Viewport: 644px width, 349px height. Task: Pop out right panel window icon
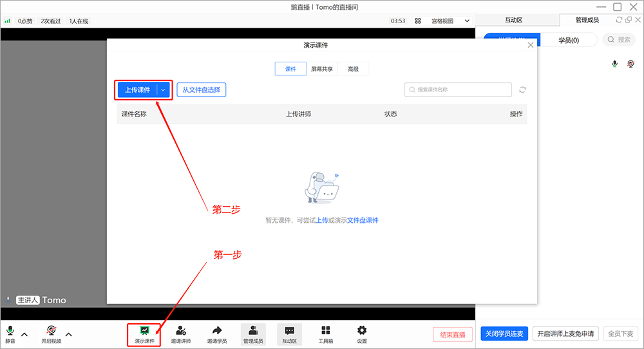point(629,20)
